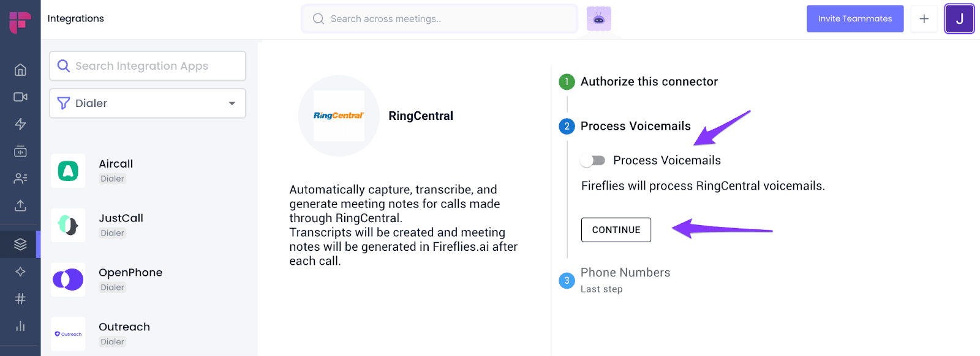Select the OpenPhone dialer integration

[x=148, y=280]
